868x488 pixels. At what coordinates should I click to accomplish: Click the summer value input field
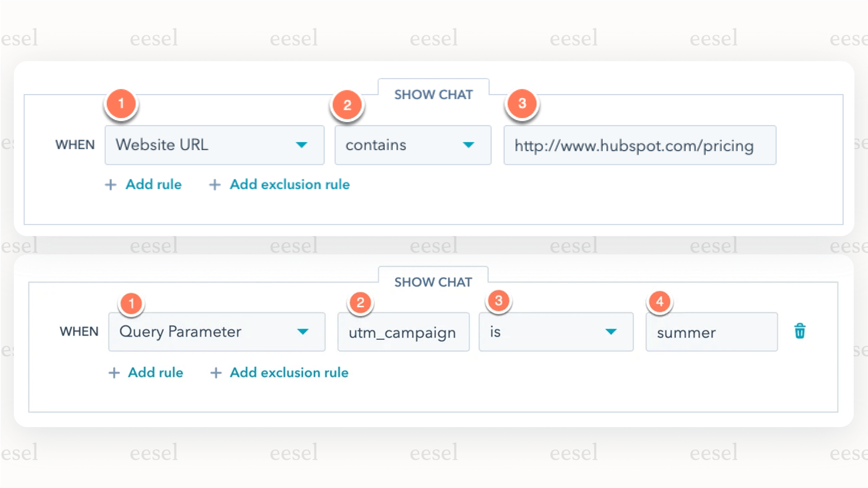711,332
